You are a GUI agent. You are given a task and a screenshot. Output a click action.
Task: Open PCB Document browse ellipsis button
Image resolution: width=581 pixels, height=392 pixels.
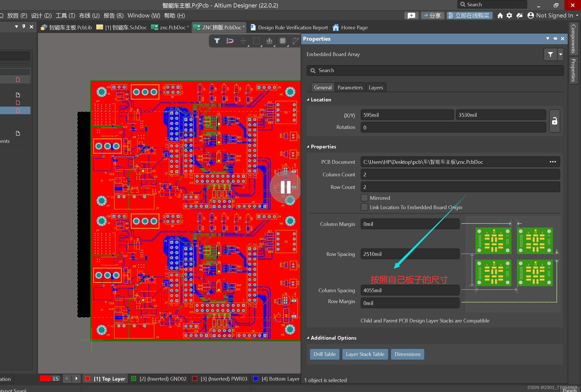(553, 162)
